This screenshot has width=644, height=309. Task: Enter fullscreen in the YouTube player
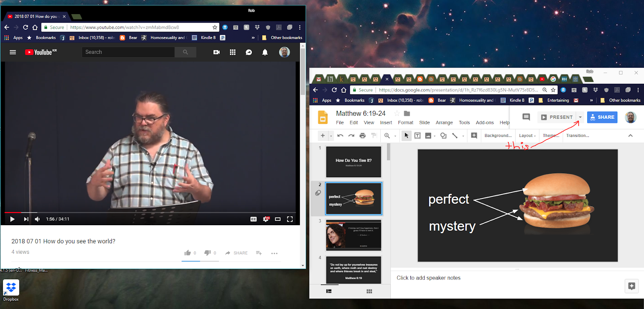pyautogui.click(x=290, y=219)
